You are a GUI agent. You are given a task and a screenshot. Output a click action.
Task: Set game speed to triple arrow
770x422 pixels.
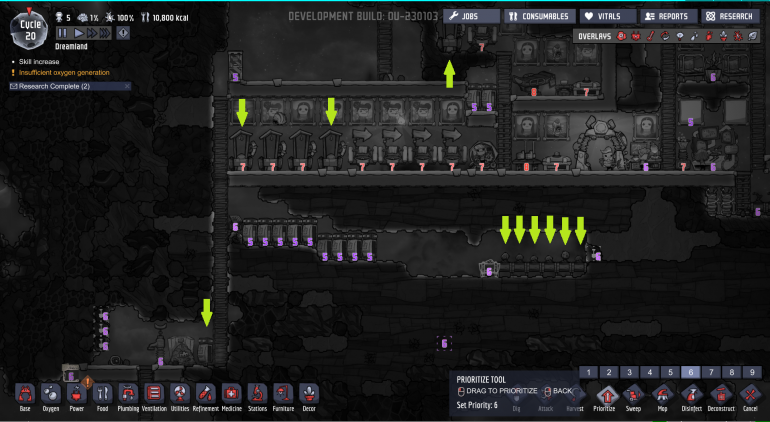coord(105,33)
